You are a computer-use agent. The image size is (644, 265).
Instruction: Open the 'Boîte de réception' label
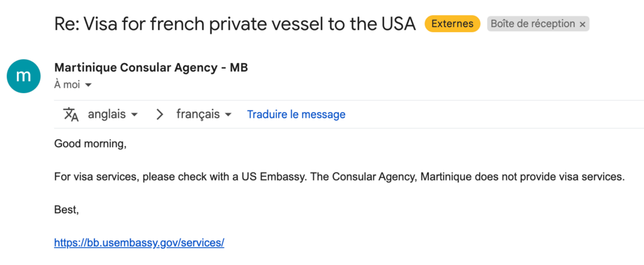pos(533,24)
